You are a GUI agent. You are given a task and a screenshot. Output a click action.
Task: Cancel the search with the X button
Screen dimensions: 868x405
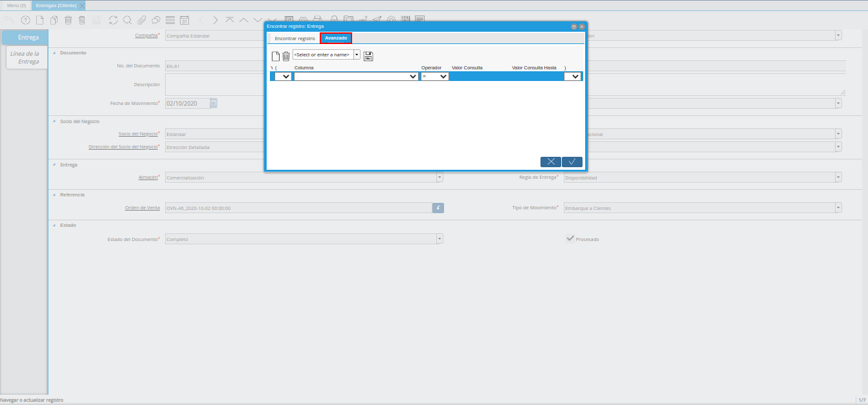click(550, 162)
